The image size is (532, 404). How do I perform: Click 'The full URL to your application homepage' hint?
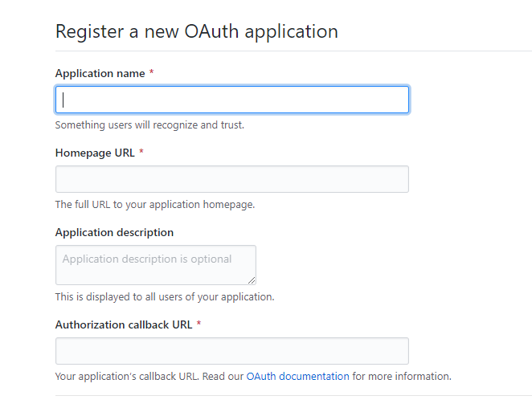point(154,204)
